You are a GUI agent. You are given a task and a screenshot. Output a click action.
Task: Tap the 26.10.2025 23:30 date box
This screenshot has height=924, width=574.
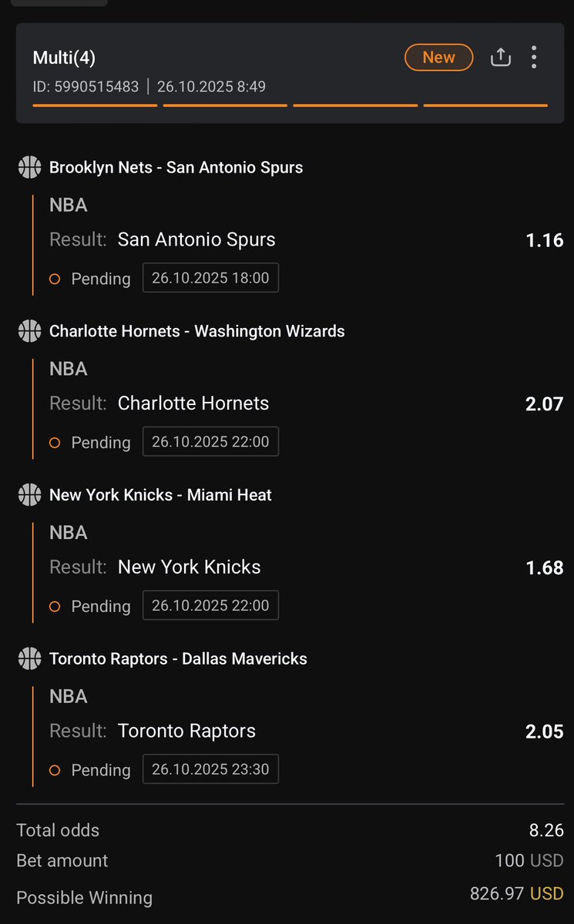210,769
